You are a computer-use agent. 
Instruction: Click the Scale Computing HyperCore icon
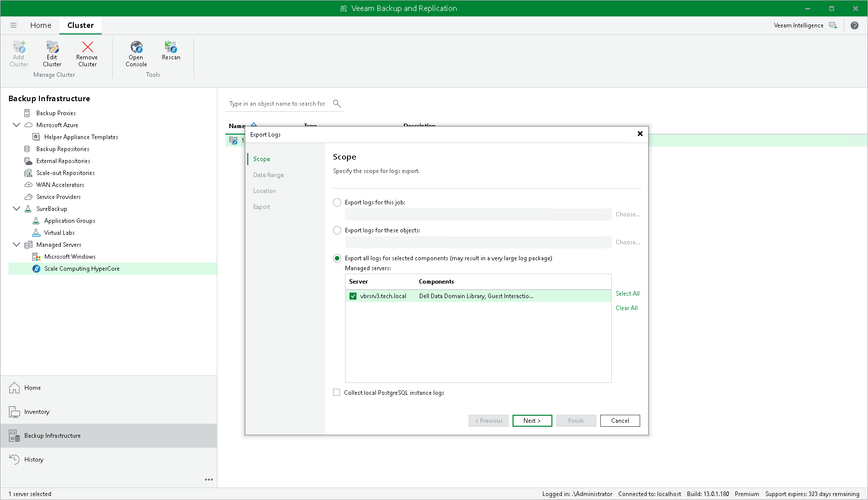36,269
